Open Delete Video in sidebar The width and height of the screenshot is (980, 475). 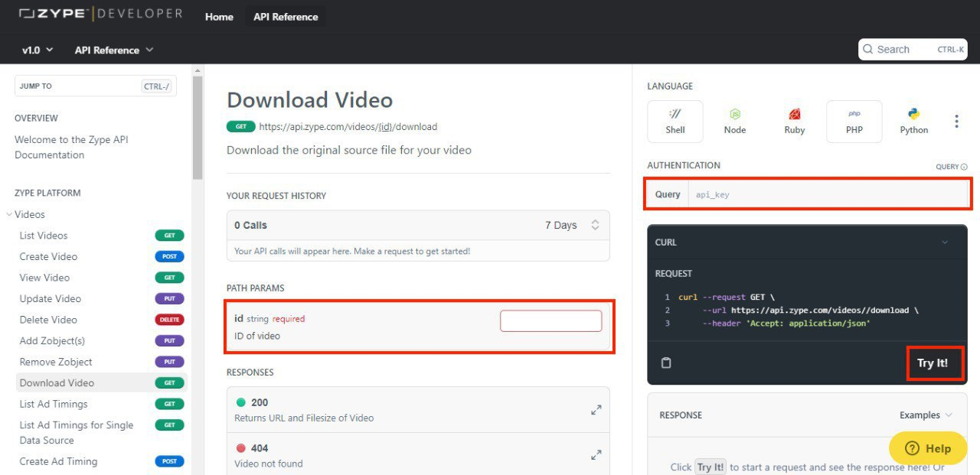click(x=101, y=320)
